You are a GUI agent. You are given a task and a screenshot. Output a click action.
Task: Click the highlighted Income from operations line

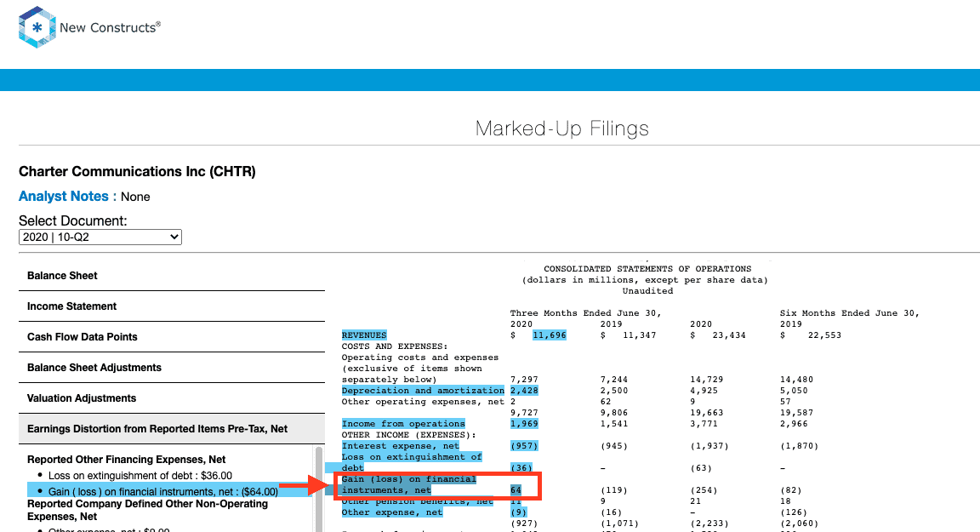(x=403, y=424)
